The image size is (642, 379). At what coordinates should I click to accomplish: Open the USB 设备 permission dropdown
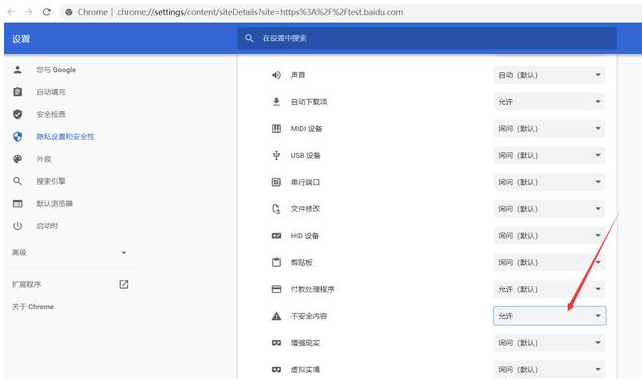[549, 155]
